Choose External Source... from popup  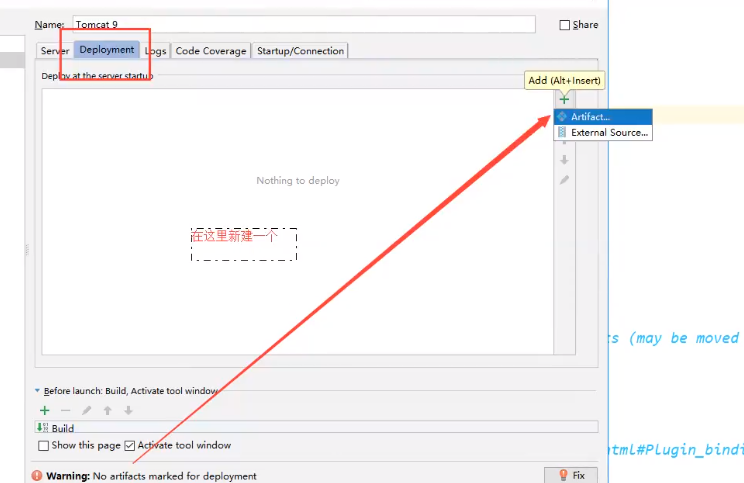pos(603,132)
